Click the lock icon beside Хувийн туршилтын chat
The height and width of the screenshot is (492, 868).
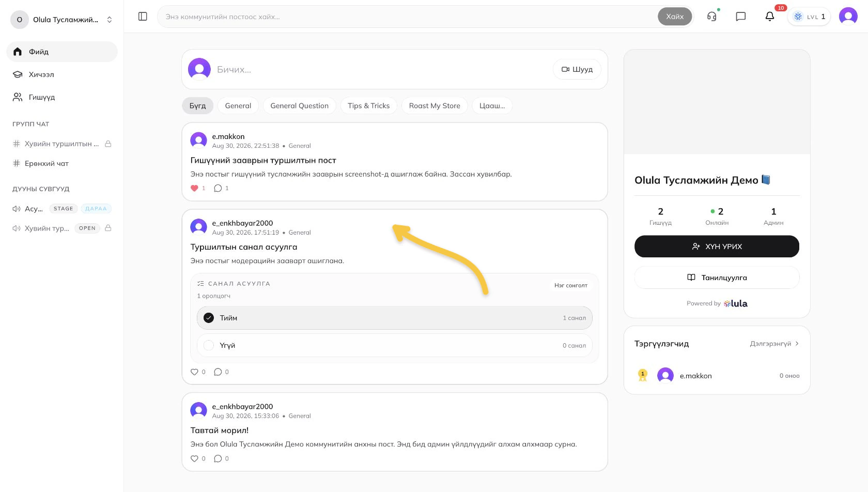[x=109, y=144]
